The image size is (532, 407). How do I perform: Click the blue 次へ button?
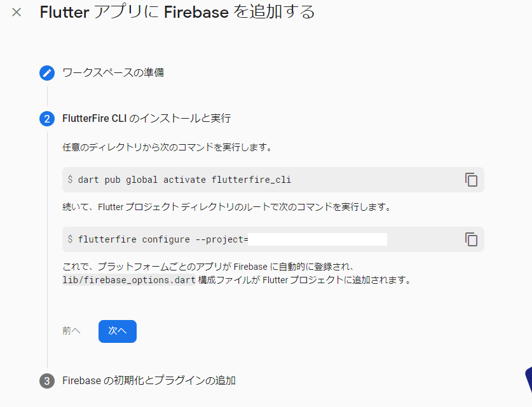point(118,331)
